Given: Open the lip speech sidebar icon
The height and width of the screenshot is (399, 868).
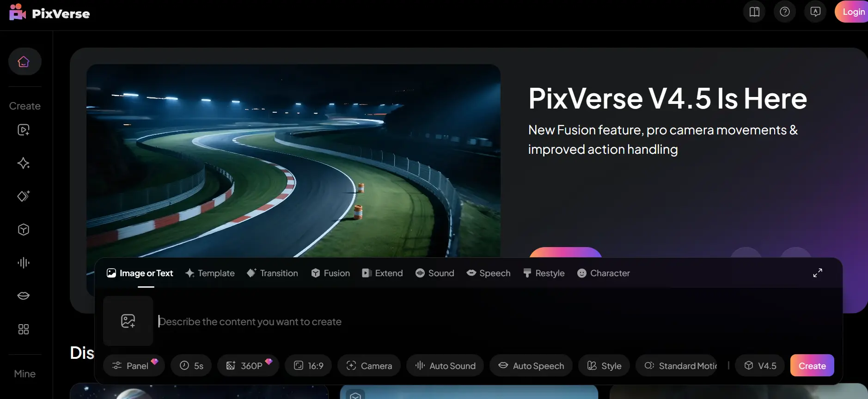Looking at the screenshot, I should (x=24, y=296).
